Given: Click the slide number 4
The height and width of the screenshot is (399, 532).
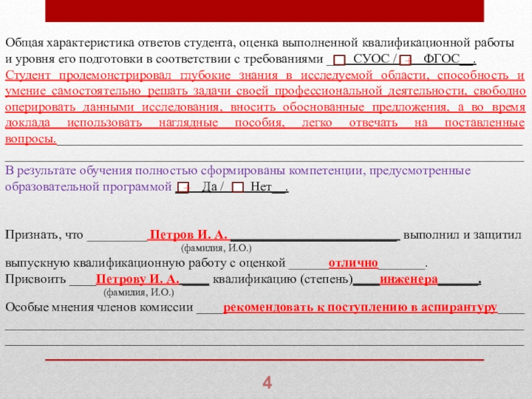Looking at the screenshot, I should [267, 383].
